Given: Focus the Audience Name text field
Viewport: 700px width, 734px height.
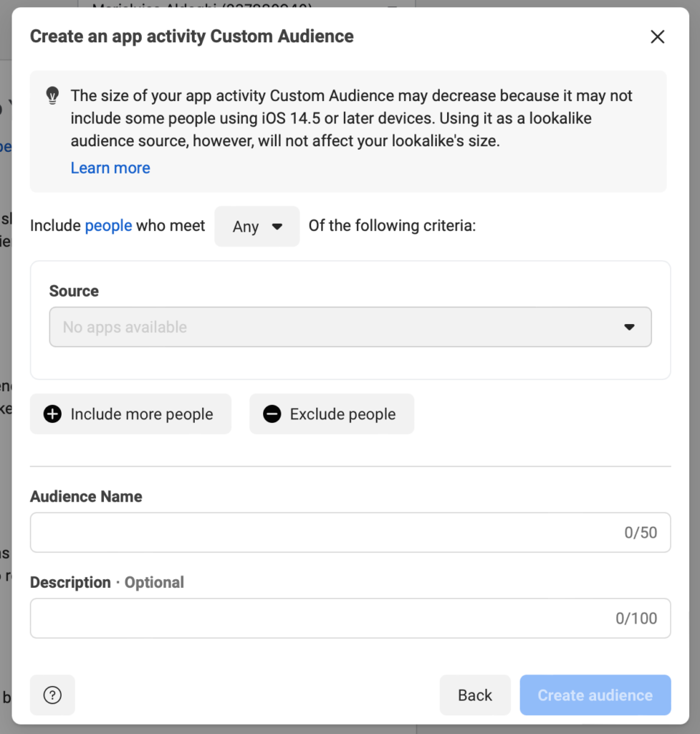Looking at the screenshot, I should coord(322,533).
